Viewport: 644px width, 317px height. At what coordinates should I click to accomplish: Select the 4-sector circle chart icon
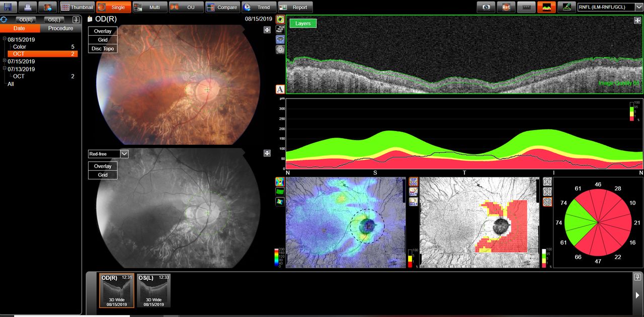pos(547,182)
